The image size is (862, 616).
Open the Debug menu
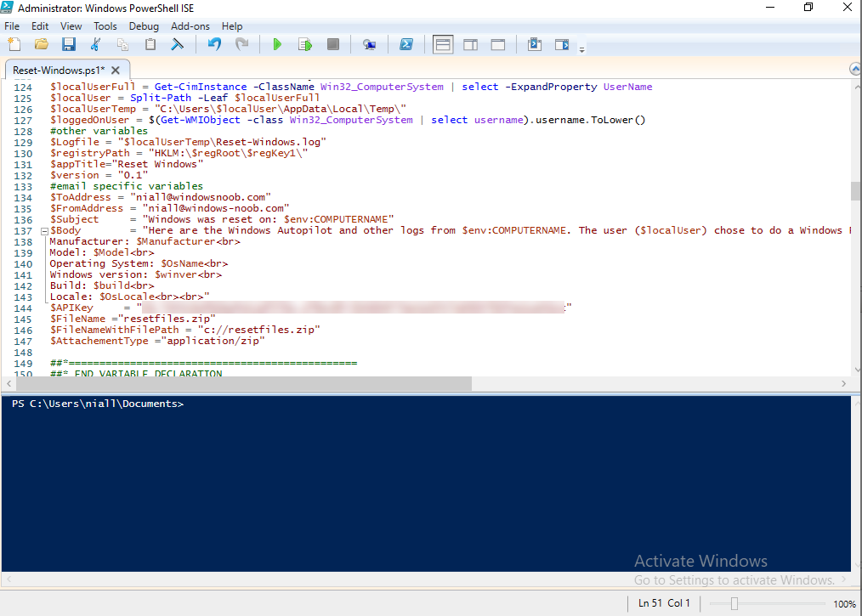point(144,26)
